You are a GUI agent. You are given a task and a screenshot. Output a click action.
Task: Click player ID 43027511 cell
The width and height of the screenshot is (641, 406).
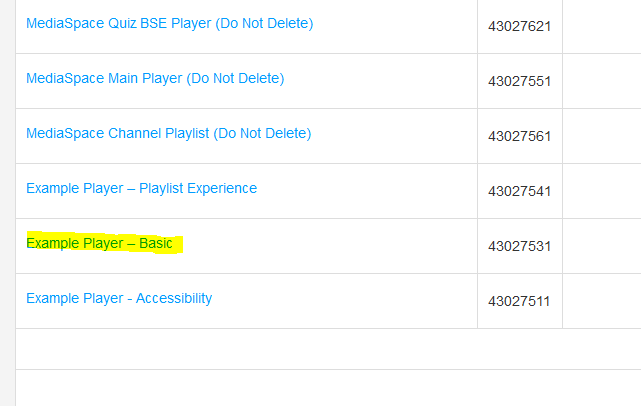point(520,301)
